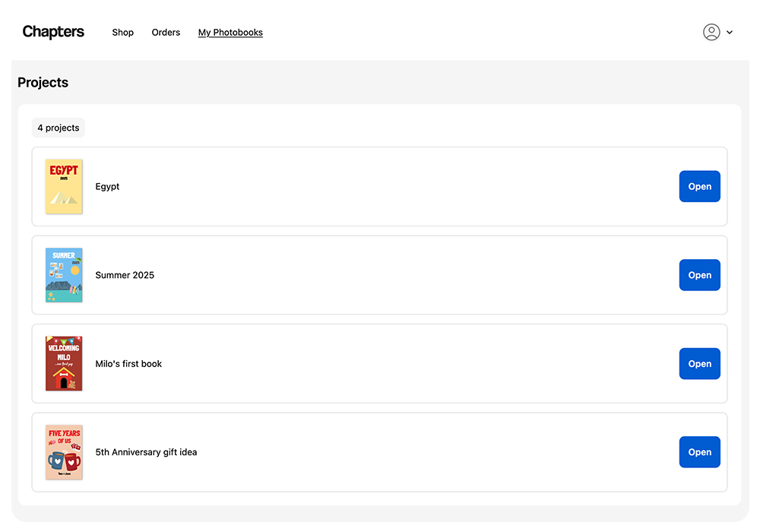Screen dimensions: 760x532
Task: Expand the account dropdown chevron
Action: (730, 33)
